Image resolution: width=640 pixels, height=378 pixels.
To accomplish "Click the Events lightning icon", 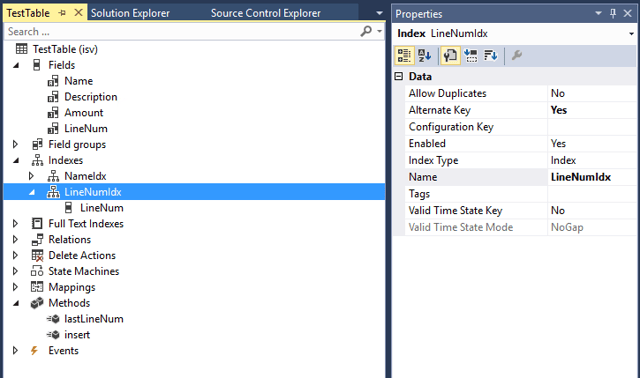I will [35, 350].
